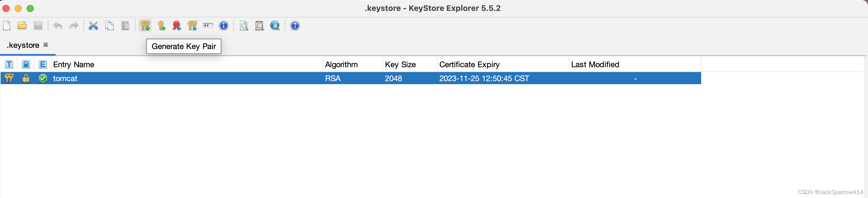The width and height of the screenshot is (868, 198).
Task: Sort by entry type with the T column header
Action: [9, 64]
